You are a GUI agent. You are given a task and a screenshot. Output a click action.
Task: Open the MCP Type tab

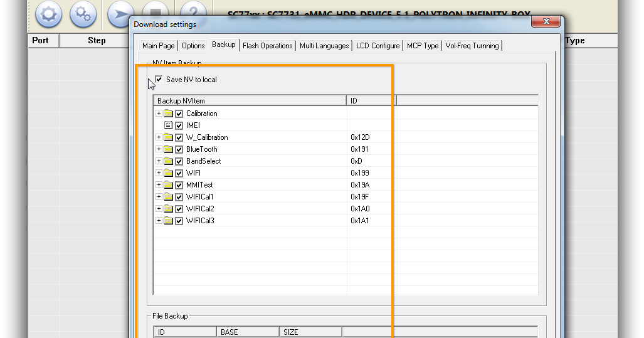[x=423, y=46]
